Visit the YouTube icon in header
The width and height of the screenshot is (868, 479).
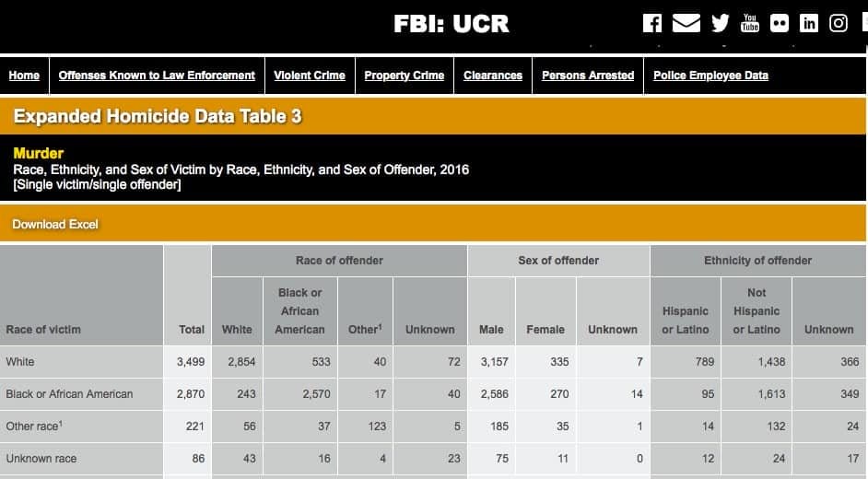point(750,24)
